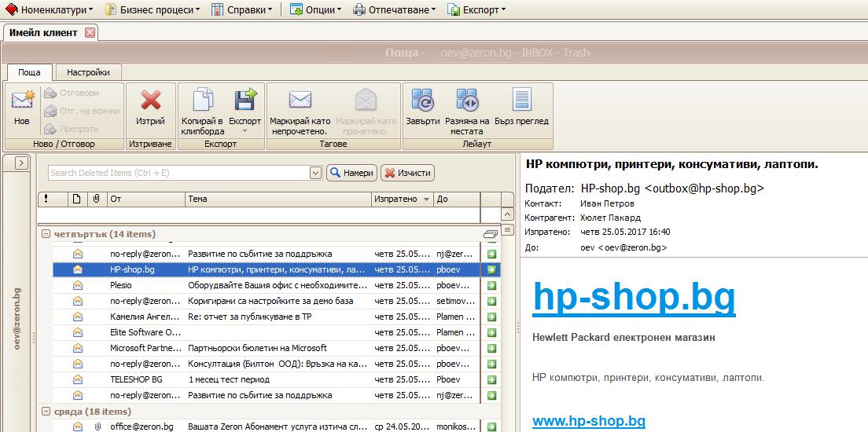Expand the left sidebar arrow button
The height and width of the screenshot is (432, 868).
pos(21,163)
